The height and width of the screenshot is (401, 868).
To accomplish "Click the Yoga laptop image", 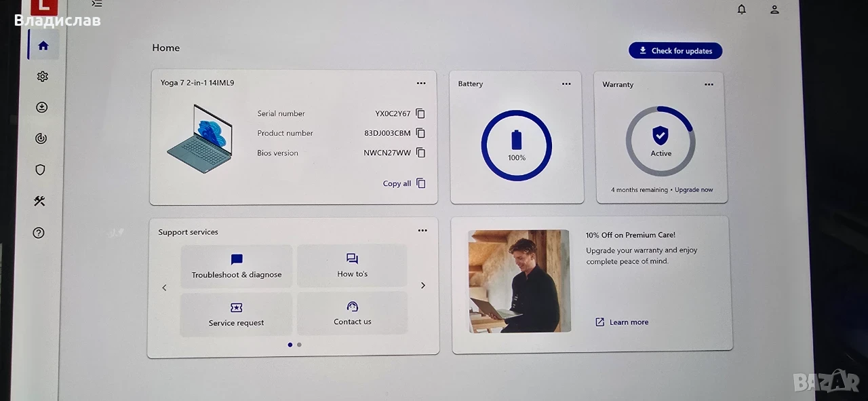I will coord(200,138).
